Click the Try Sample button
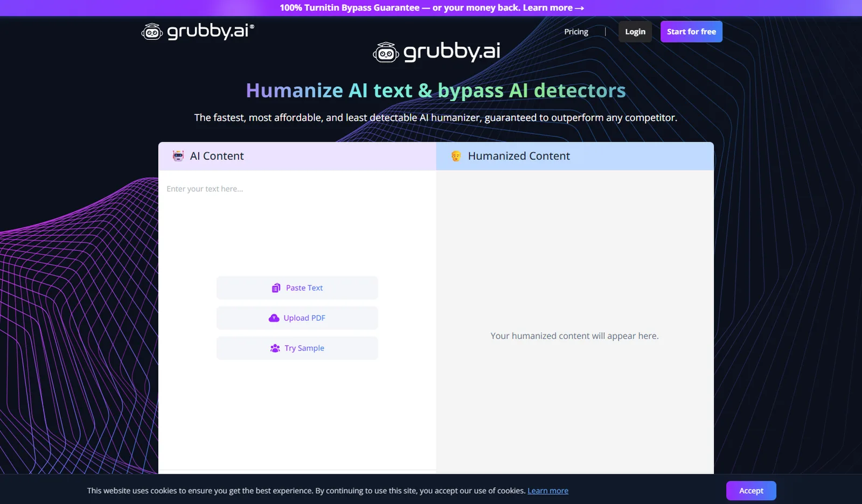The width and height of the screenshot is (862, 504). coord(297,348)
